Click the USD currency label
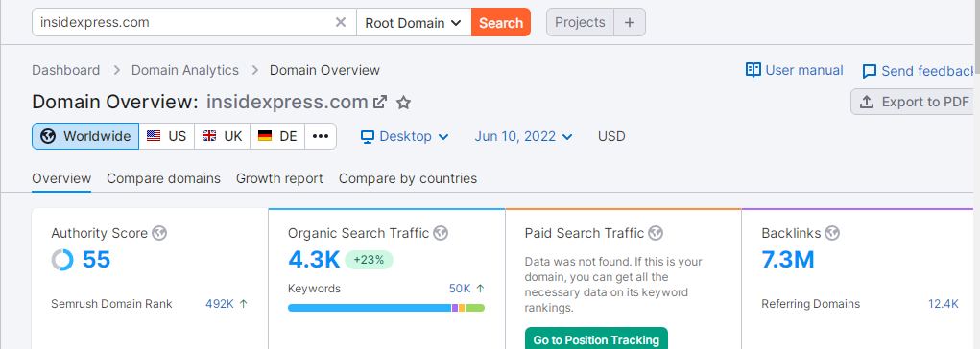The image size is (980, 349). pyautogui.click(x=611, y=136)
